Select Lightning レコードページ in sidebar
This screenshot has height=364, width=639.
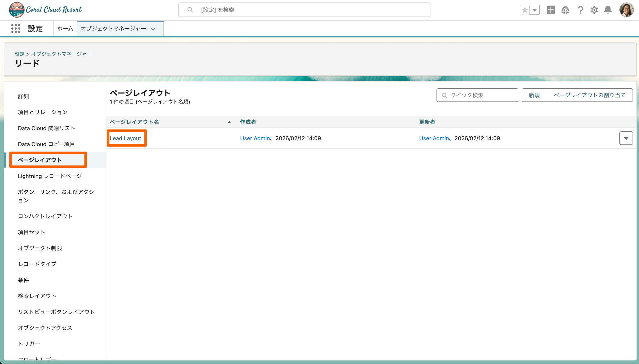50,176
